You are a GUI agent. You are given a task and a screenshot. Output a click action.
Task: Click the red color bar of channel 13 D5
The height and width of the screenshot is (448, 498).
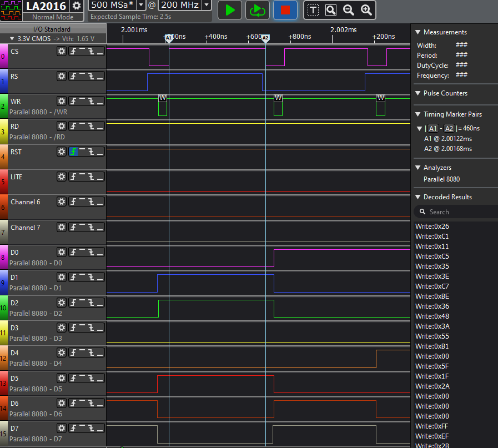[4, 383]
